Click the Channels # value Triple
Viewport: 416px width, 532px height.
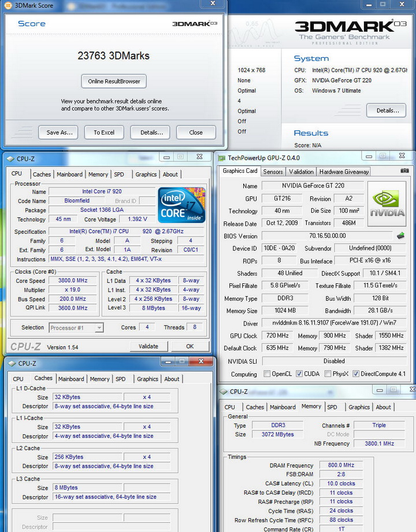pos(380,425)
